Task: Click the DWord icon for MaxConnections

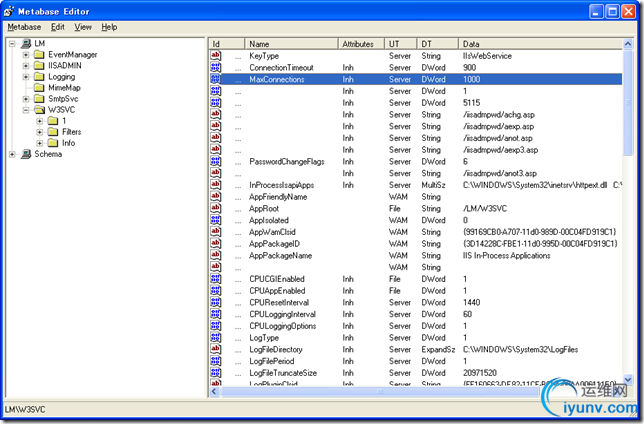Action: click(216, 79)
